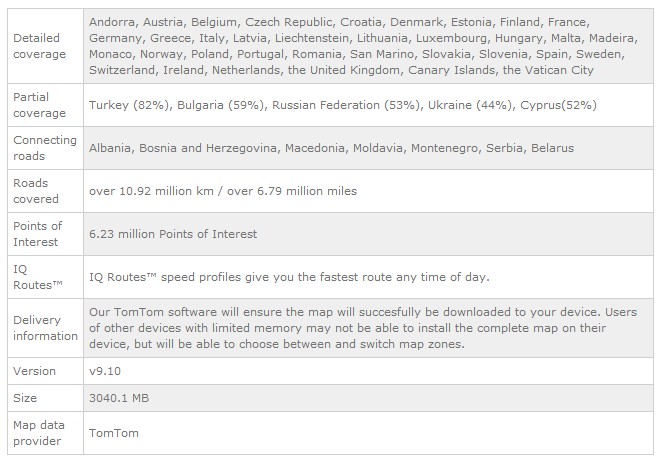The height and width of the screenshot is (463, 662).
Task: Select the 3040.1 MB size value
Action: coord(119,398)
